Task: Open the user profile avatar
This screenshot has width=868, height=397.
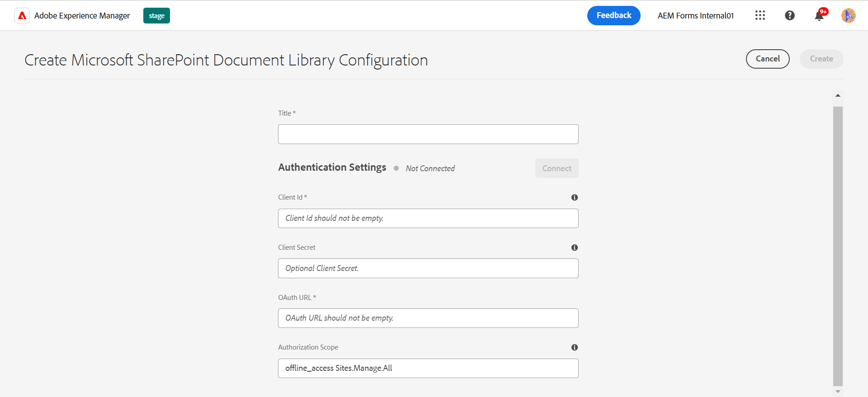Action: [848, 16]
